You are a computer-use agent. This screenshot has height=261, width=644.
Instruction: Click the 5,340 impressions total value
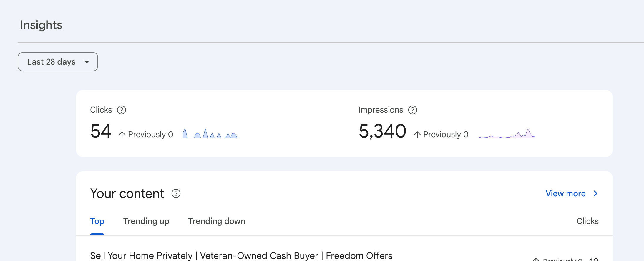[x=383, y=131]
